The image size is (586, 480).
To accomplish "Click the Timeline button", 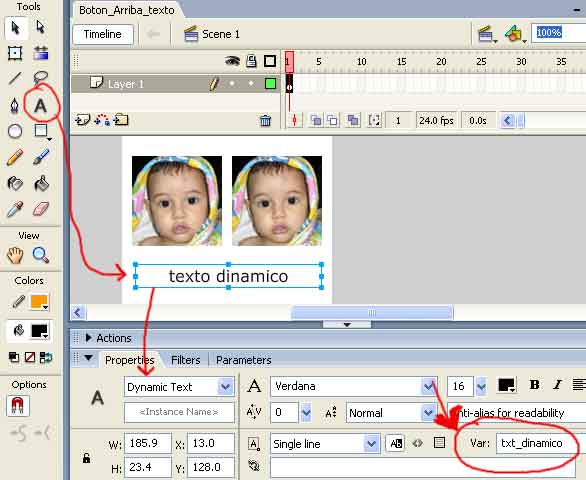I will (103, 34).
